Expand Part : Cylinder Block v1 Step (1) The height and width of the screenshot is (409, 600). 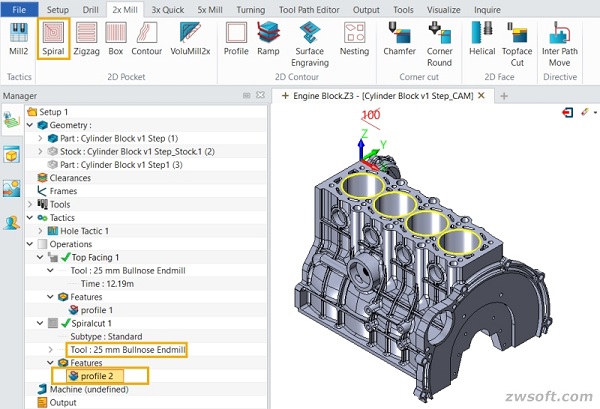(x=41, y=138)
